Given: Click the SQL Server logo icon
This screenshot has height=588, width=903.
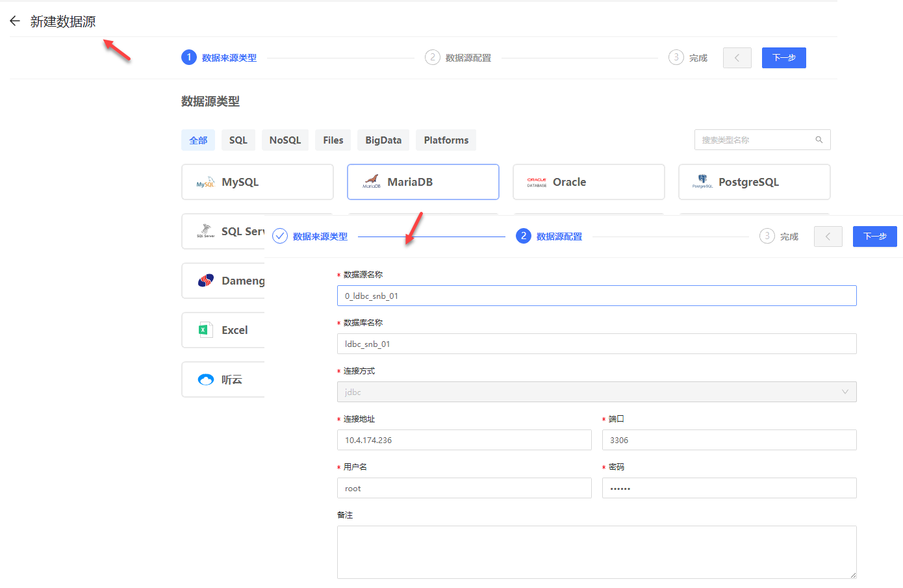Looking at the screenshot, I should [x=206, y=231].
